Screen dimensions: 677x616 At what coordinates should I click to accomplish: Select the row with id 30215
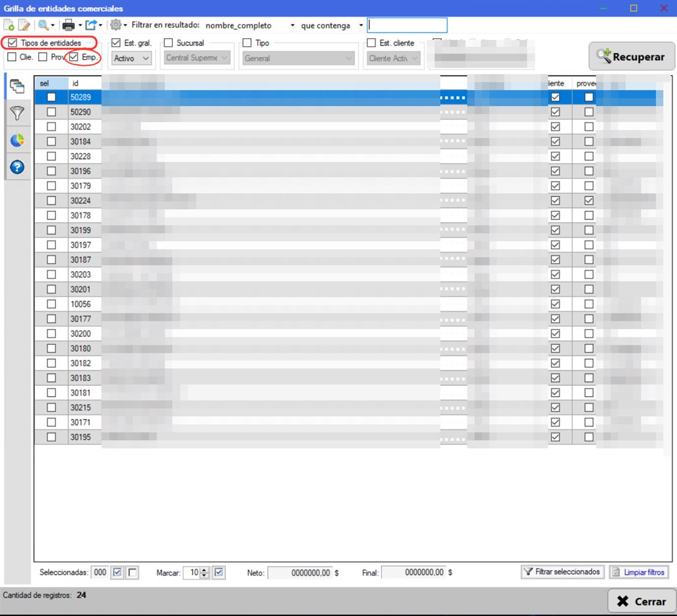pyautogui.click(x=349, y=407)
